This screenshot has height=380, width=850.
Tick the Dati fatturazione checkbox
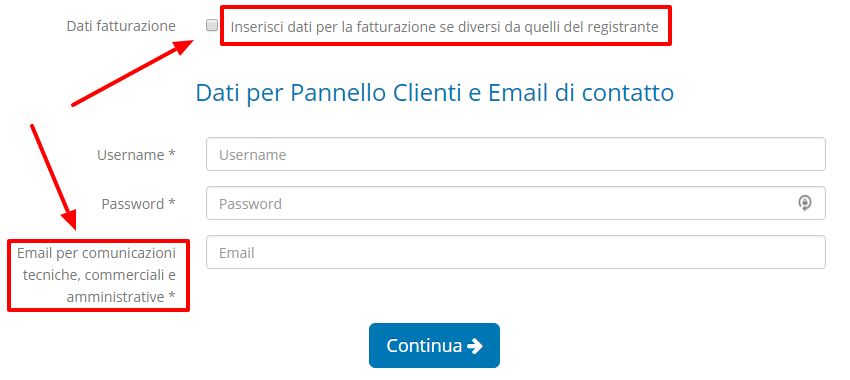pos(212,25)
